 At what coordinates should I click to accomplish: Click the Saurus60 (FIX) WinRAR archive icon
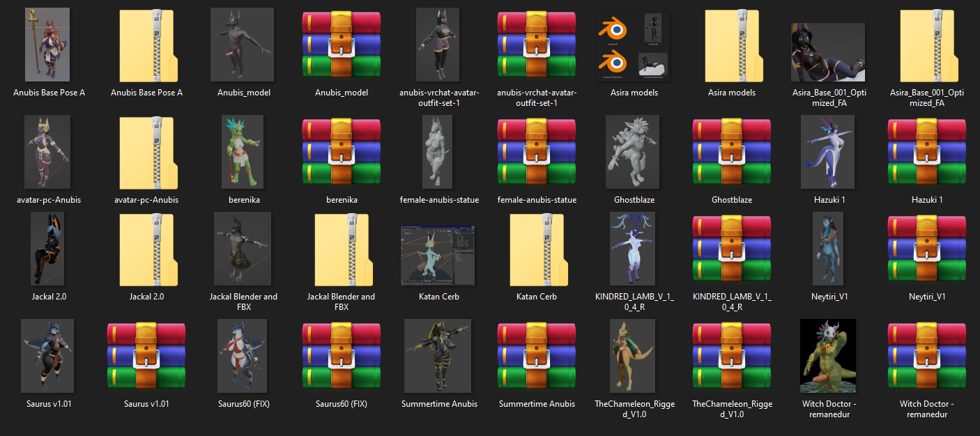pyautogui.click(x=342, y=357)
